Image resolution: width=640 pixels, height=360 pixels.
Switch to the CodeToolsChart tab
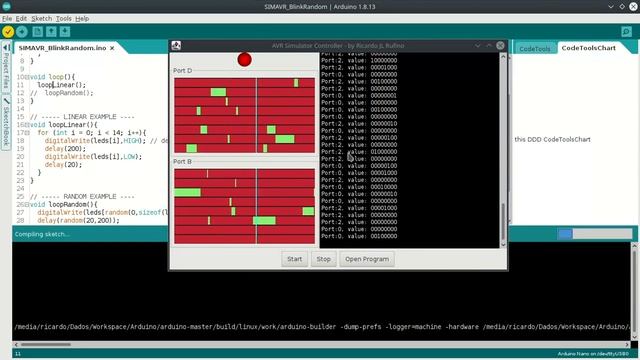point(589,48)
